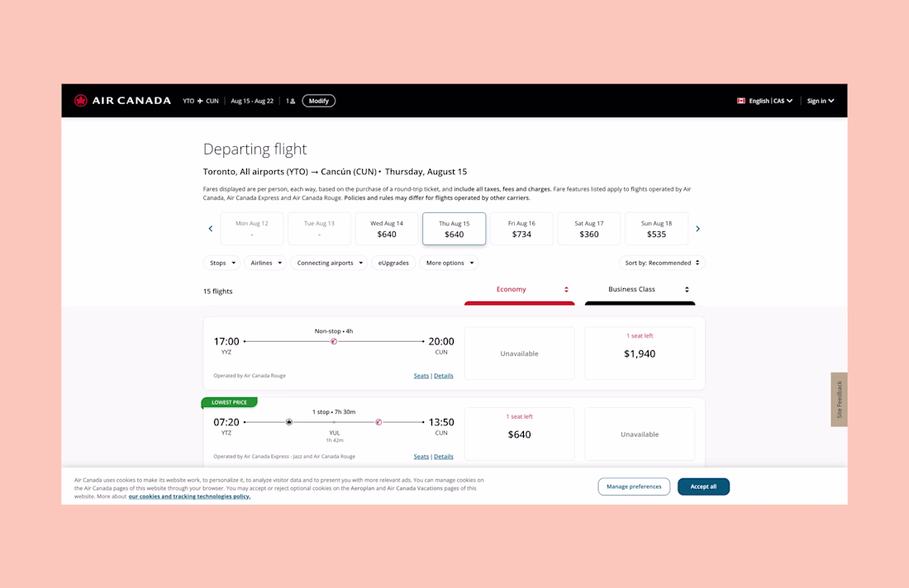Select the Tue Aug 13 date tab
The height and width of the screenshot is (588, 909).
pos(320,229)
